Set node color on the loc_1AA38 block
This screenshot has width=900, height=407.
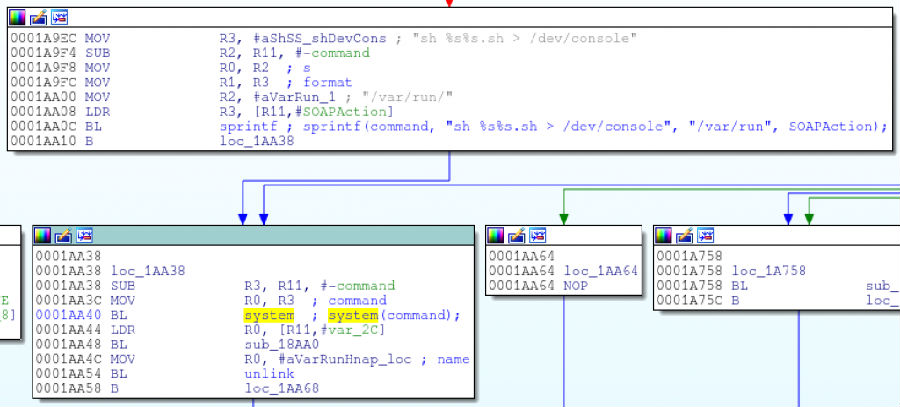pyautogui.click(x=44, y=236)
